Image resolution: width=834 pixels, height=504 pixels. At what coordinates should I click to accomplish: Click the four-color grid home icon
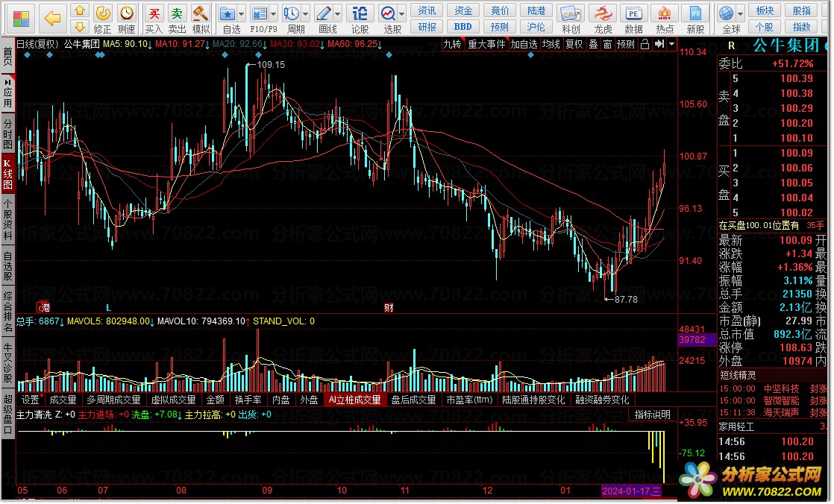pos(21,19)
